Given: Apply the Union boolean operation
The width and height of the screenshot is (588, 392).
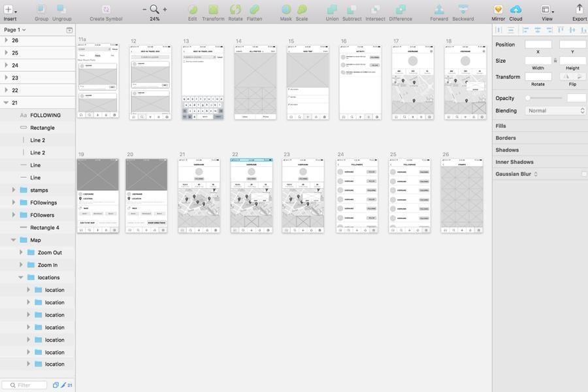Looking at the screenshot, I should tap(332, 10).
